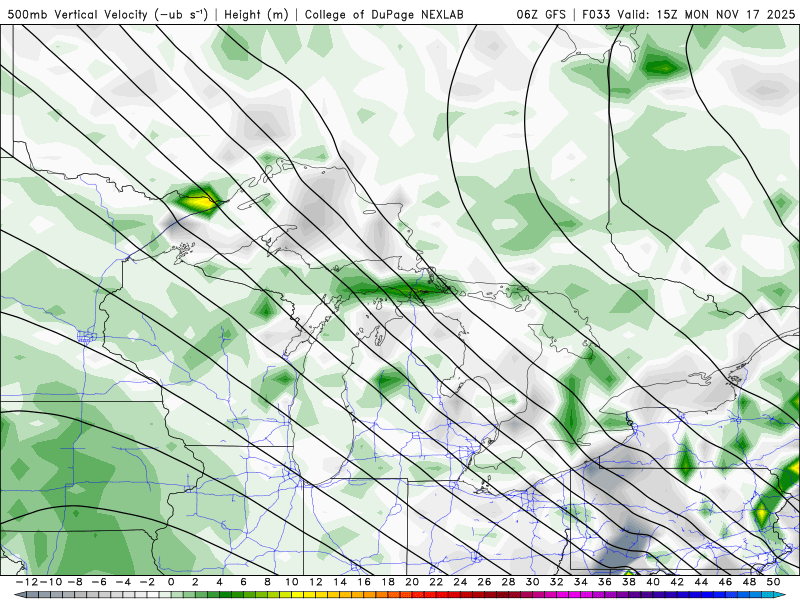Click the "38" color scale label
Viewport: 800px width, 600px height.
pyautogui.click(x=629, y=582)
